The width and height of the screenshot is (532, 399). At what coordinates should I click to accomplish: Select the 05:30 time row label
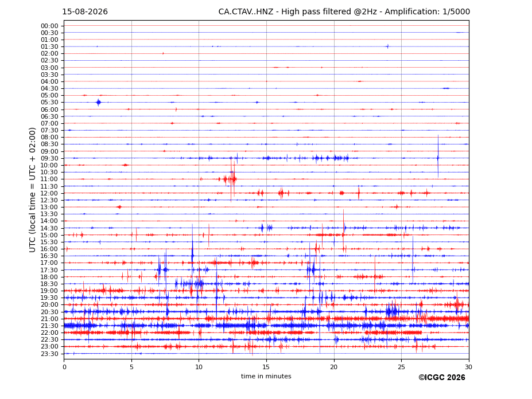[49, 103]
